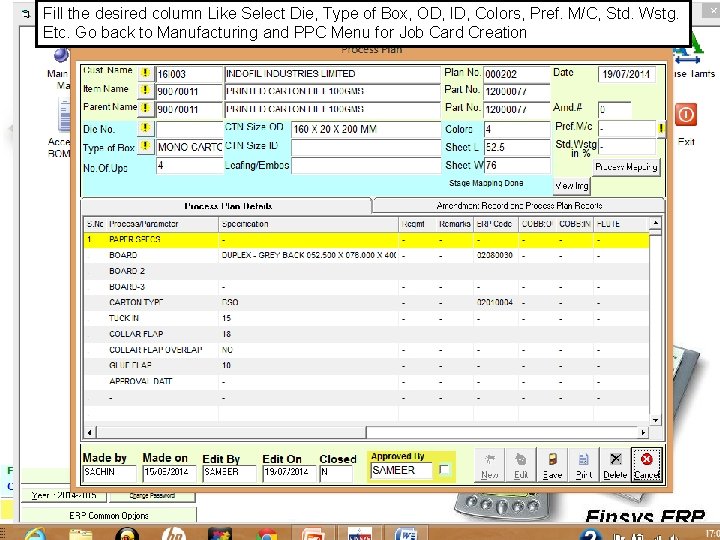Click the down arrow of the grid's vertical scrollbar
720x540 pixels.
pyautogui.click(x=655, y=420)
